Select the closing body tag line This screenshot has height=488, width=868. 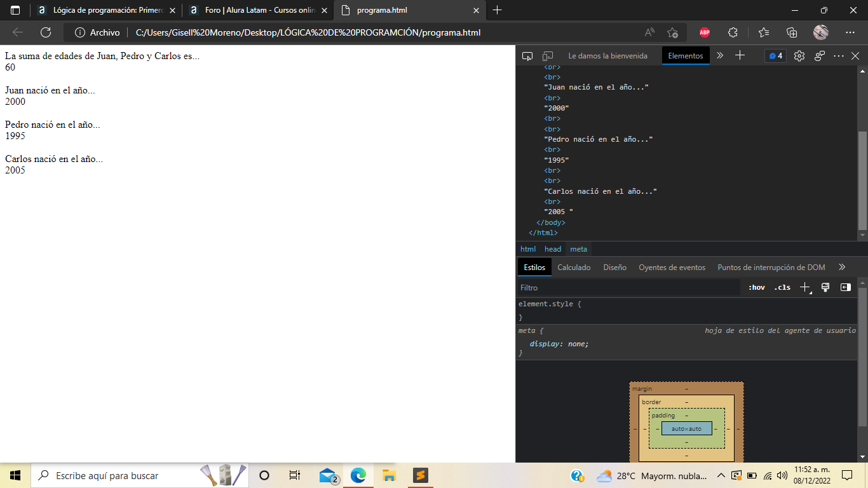(x=551, y=222)
